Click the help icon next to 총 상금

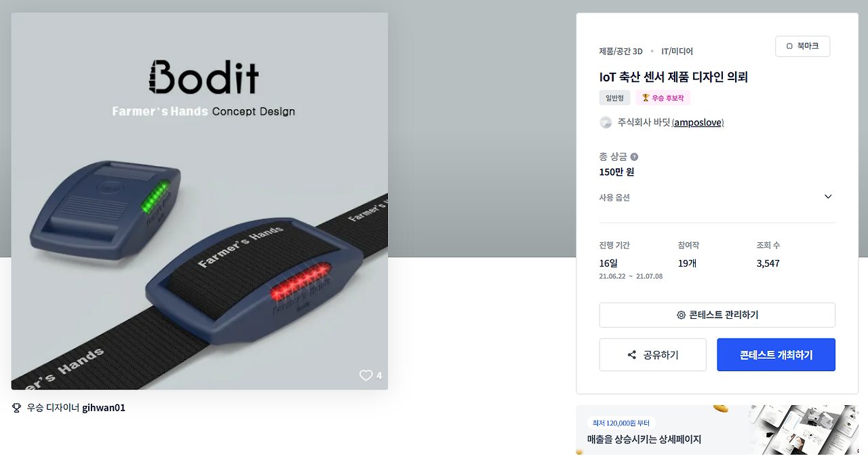[634, 157]
